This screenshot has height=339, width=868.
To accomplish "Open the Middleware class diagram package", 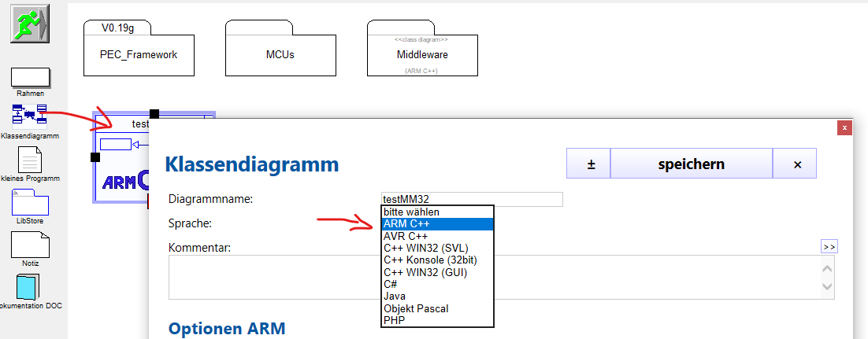I will (x=422, y=55).
